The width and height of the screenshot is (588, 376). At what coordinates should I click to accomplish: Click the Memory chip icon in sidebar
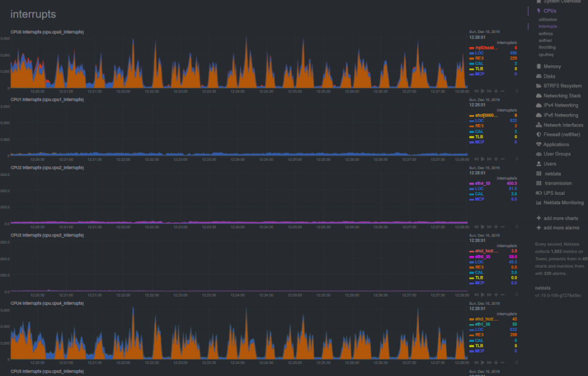539,66
